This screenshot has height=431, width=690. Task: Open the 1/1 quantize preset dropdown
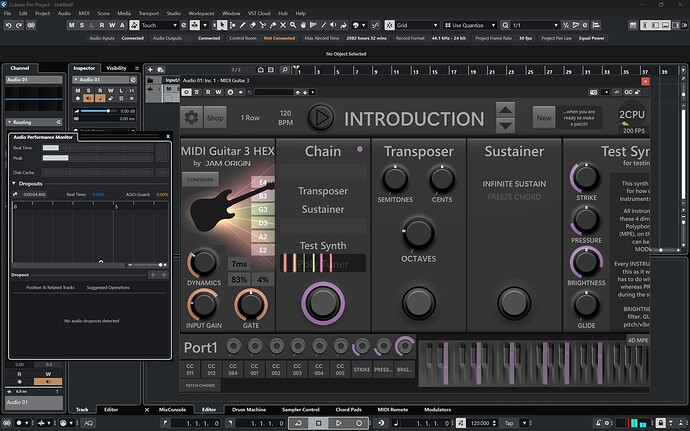(535, 26)
